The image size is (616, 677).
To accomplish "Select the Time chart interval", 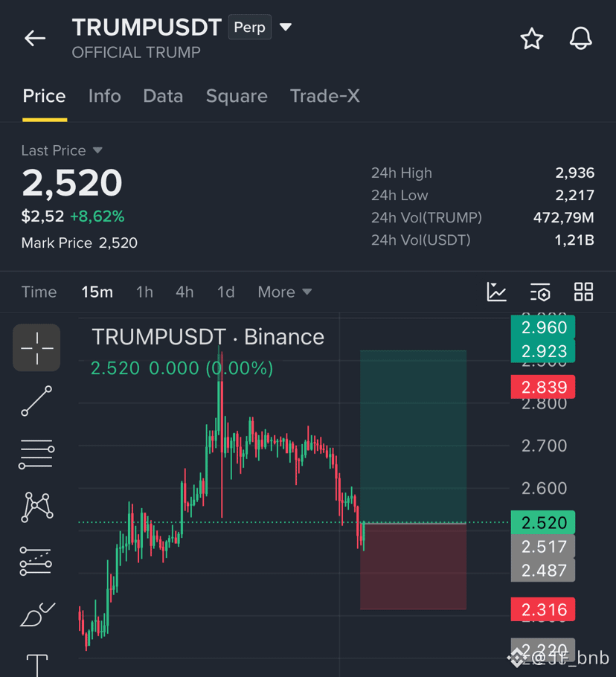I will pos(39,292).
